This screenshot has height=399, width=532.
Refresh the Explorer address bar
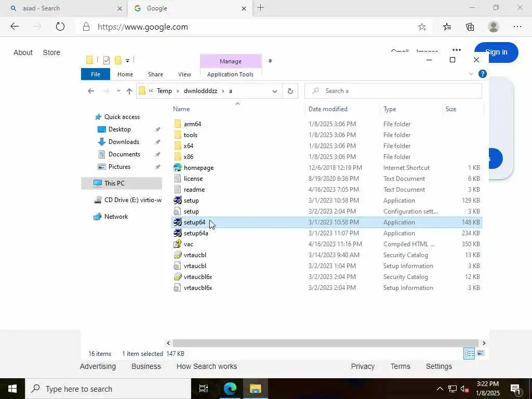coord(290,91)
